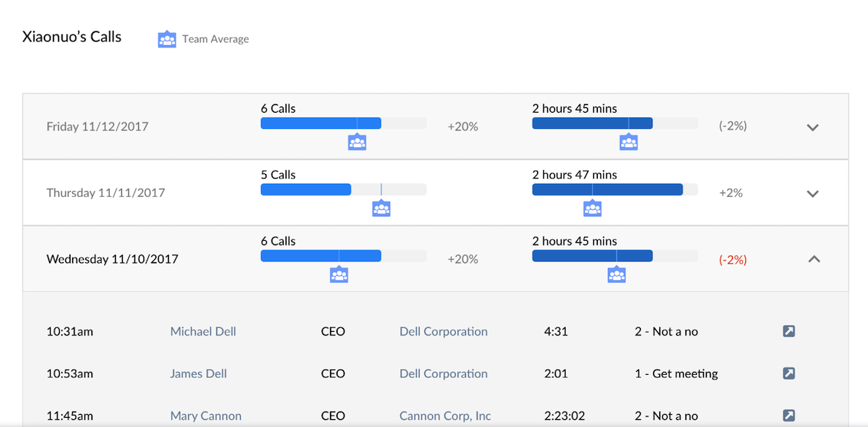Open Michael Dell contact link
Screen dimensions: 868x427
pos(203,332)
